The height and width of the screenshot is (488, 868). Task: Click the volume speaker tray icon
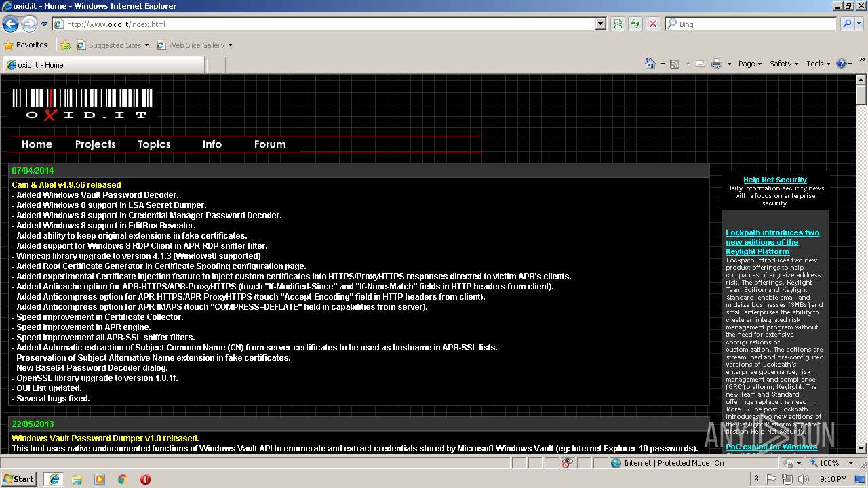[x=802, y=479]
